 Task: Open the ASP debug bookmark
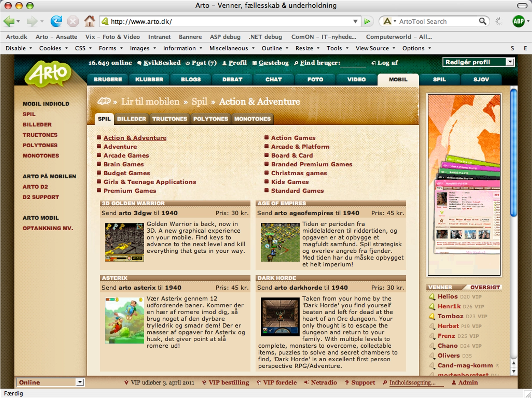click(x=225, y=37)
